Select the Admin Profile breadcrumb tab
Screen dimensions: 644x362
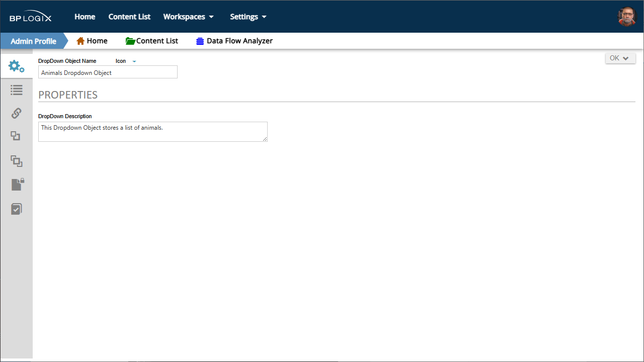tap(33, 41)
